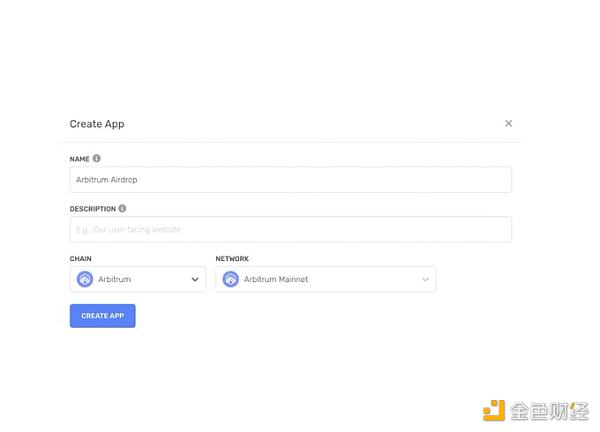Focus the Name field containing Arbitrum Airdrop
Viewport: 600px width, 432px height.
point(290,180)
